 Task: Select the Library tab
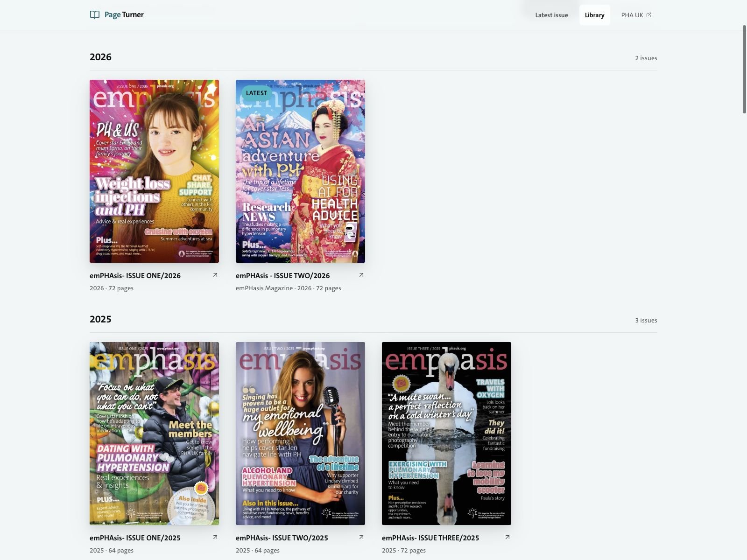pyautogui.click(x=594, y=15)
